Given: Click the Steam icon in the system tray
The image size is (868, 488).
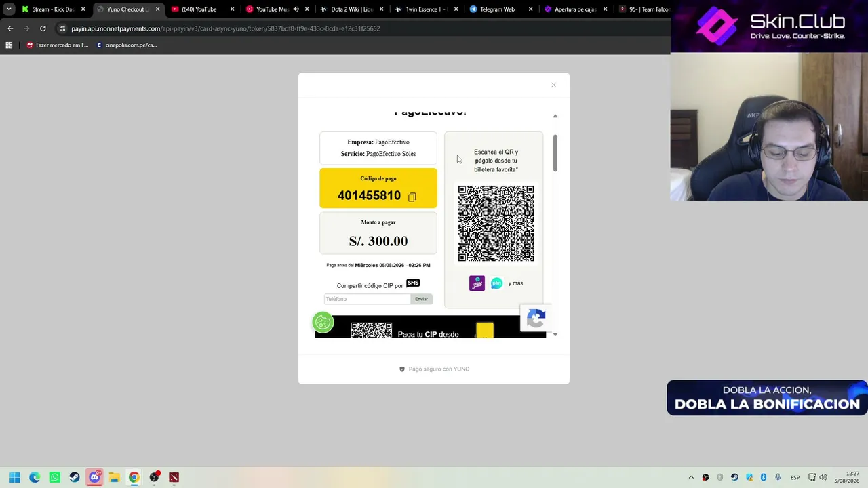Looking at the screenshot, I should (734, 477).
